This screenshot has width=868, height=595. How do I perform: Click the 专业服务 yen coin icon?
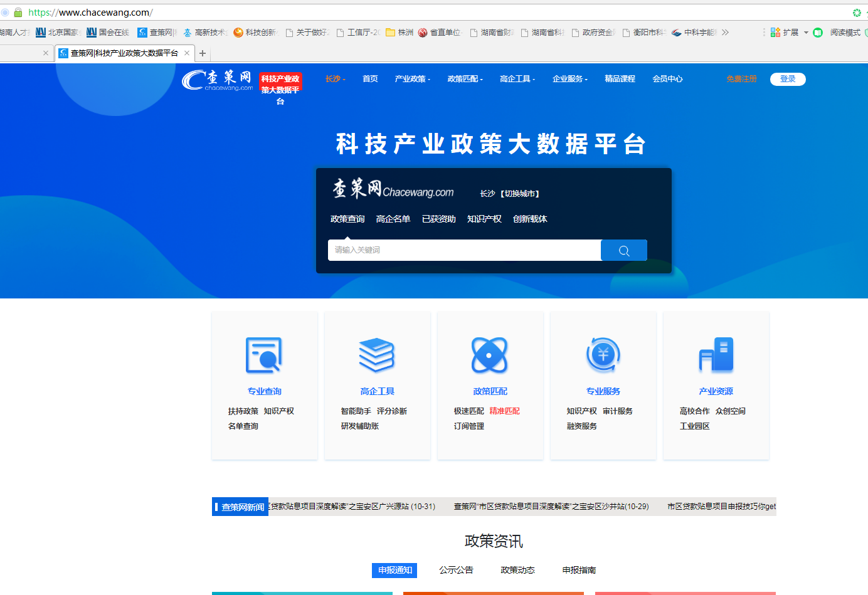[x=603, y=354]
